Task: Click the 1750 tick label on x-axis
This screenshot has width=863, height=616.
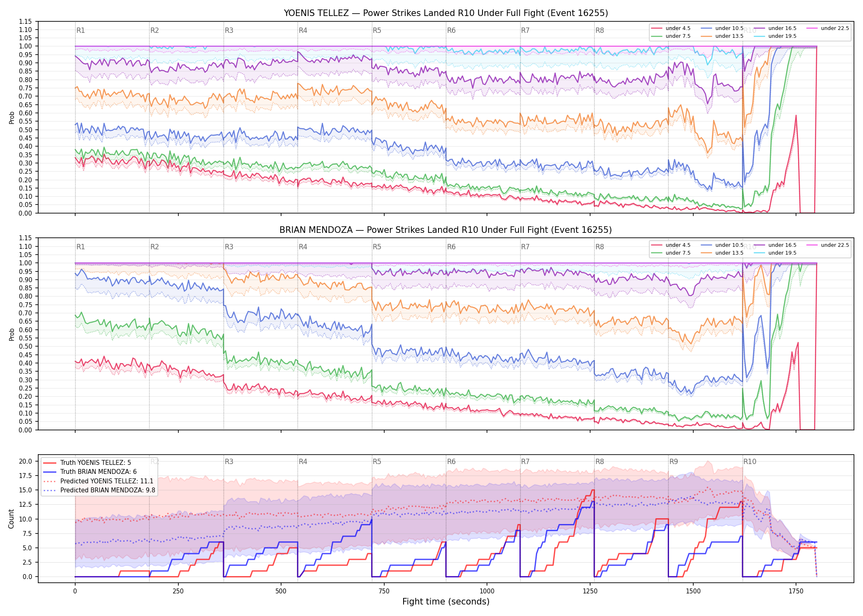Action: tap(796, 591)
